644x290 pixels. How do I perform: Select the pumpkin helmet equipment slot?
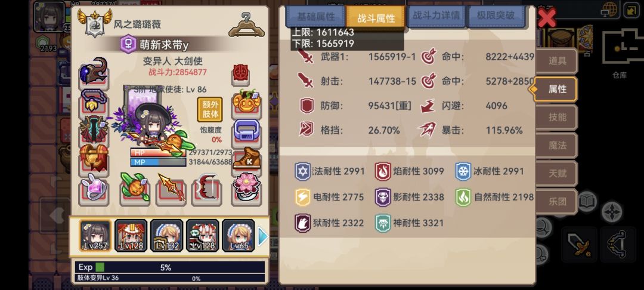click(247, 103)
